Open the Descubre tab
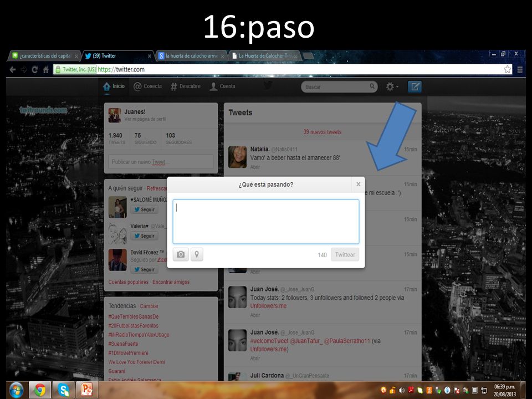532x399 pixels. pos(186,86)
